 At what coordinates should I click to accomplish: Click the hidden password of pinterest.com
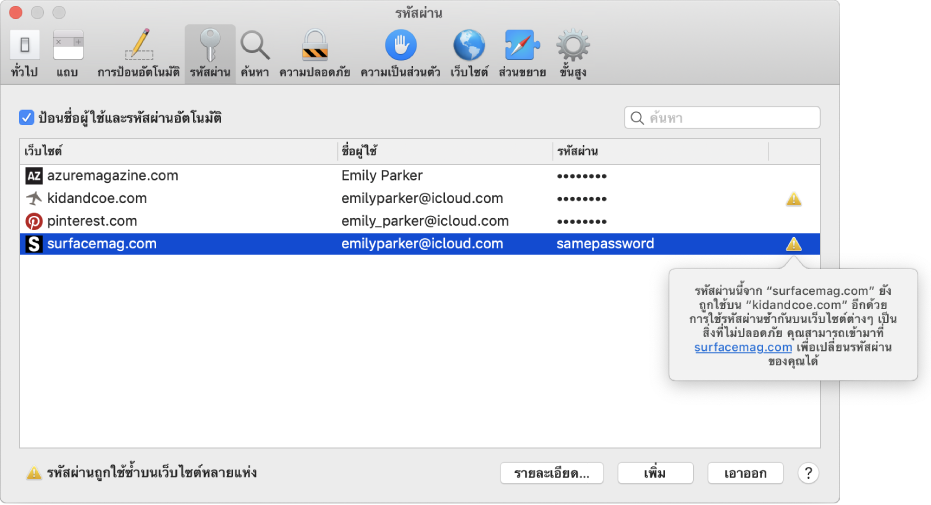point(581,222)
